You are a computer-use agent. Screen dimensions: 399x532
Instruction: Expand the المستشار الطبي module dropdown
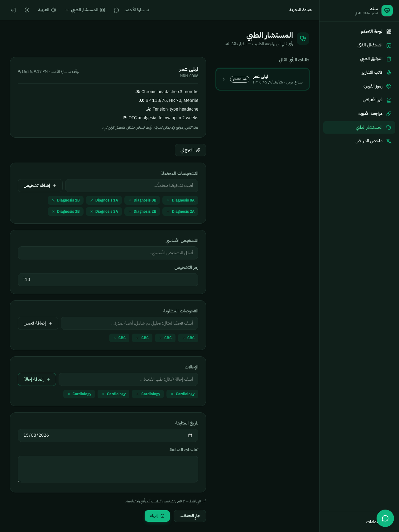pyautogui.click(x=85, y=10)
